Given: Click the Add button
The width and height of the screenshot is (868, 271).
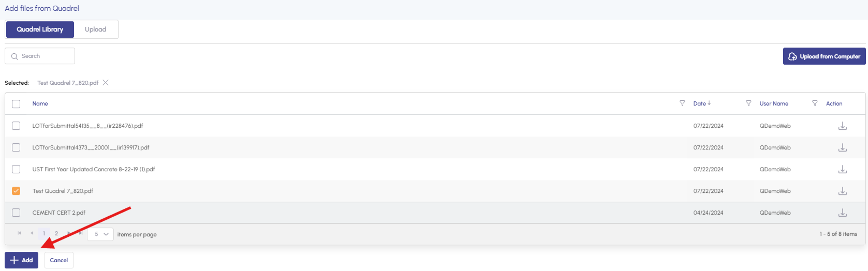Looking at the screenshot, I should coord(22,260).
